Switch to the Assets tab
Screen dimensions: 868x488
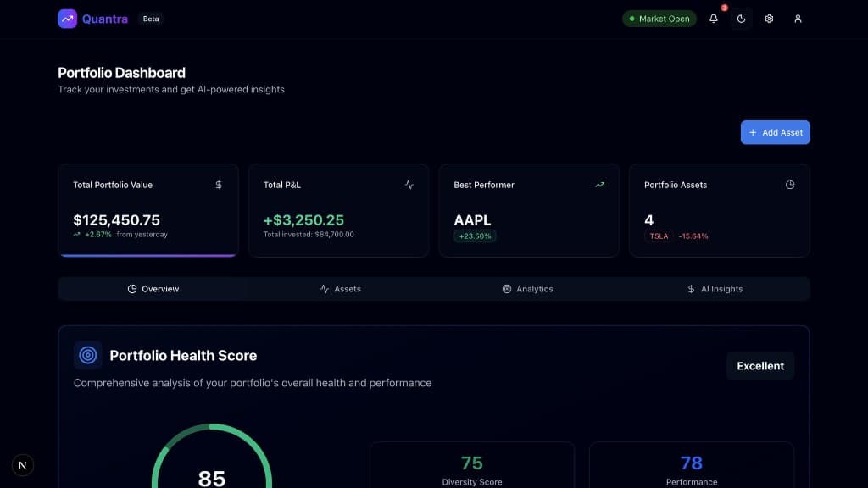tap(341, 289)
